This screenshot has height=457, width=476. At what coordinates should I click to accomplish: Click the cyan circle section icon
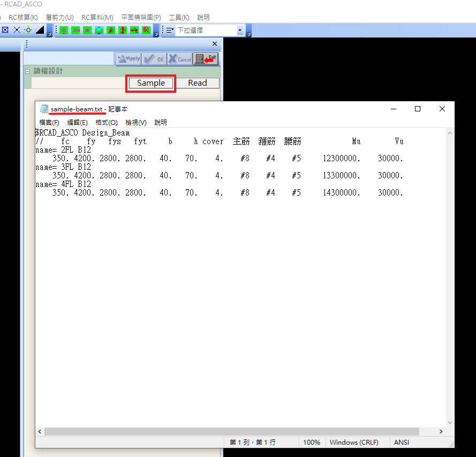pos(99,31)
